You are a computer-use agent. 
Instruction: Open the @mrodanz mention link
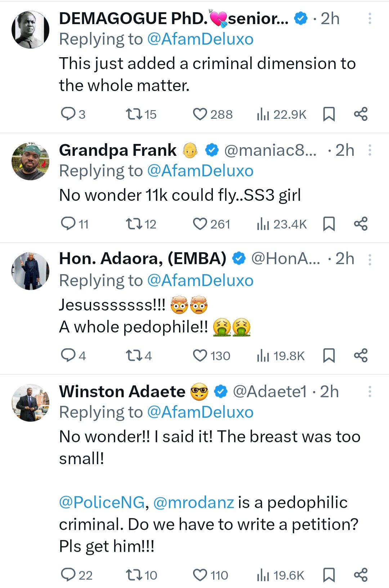(194, 502)
